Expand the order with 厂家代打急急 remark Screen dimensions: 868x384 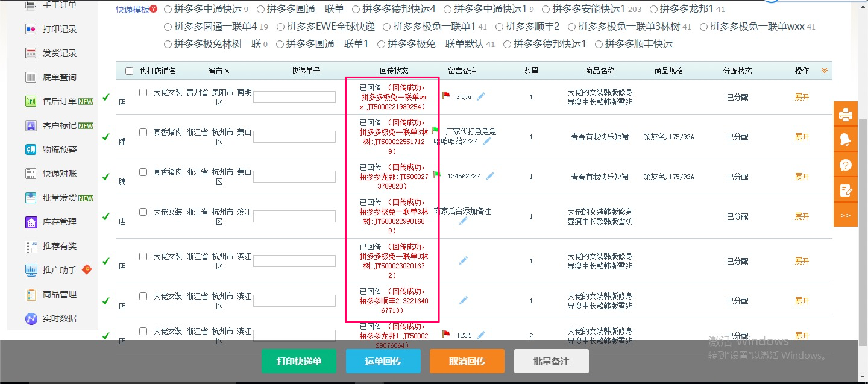tap(802, 137)
